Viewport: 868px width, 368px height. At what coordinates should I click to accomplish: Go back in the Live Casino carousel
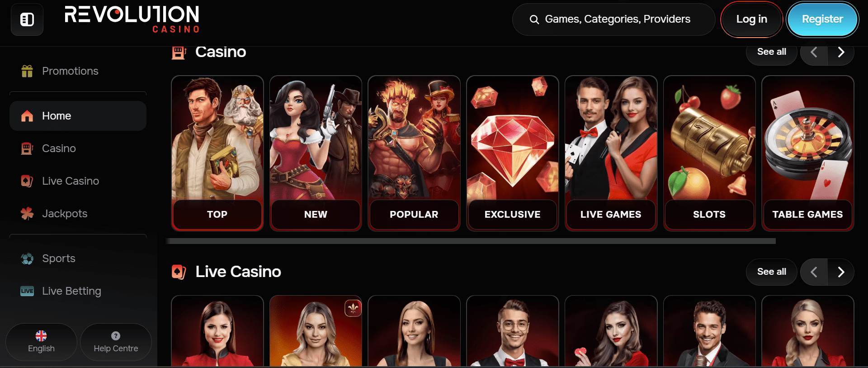814,272
